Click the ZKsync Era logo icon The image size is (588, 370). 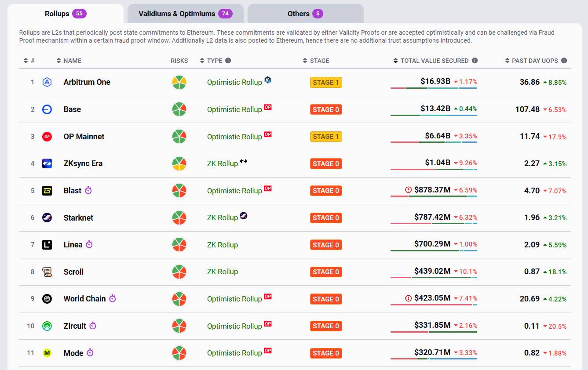pyautogui.click(x=47, y=163)
